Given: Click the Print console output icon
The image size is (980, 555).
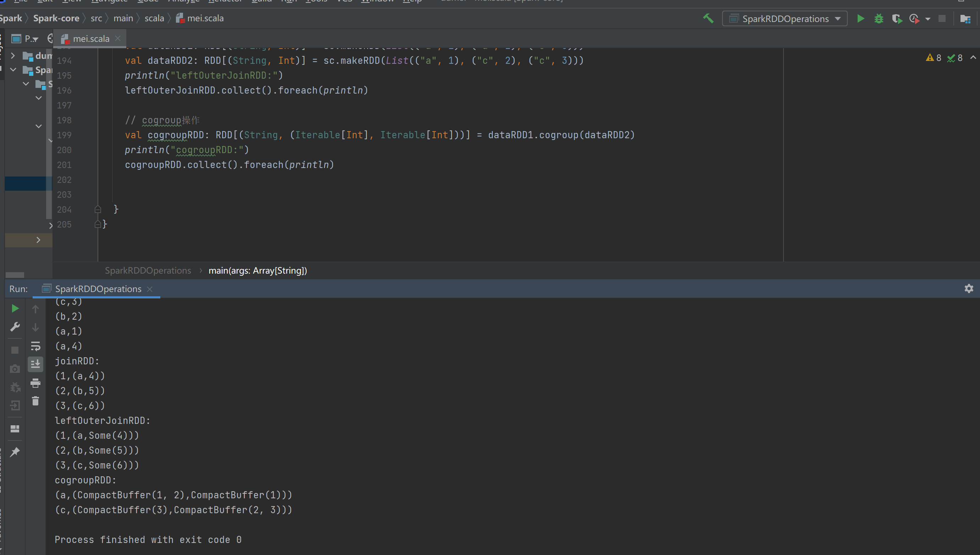Looking at the screenshot, I should tap(35, 383).
